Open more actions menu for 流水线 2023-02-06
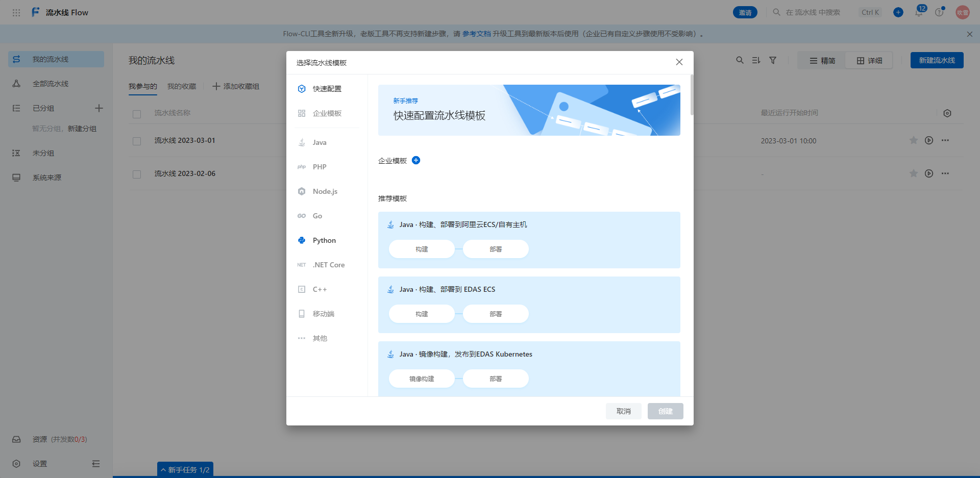 946,173
